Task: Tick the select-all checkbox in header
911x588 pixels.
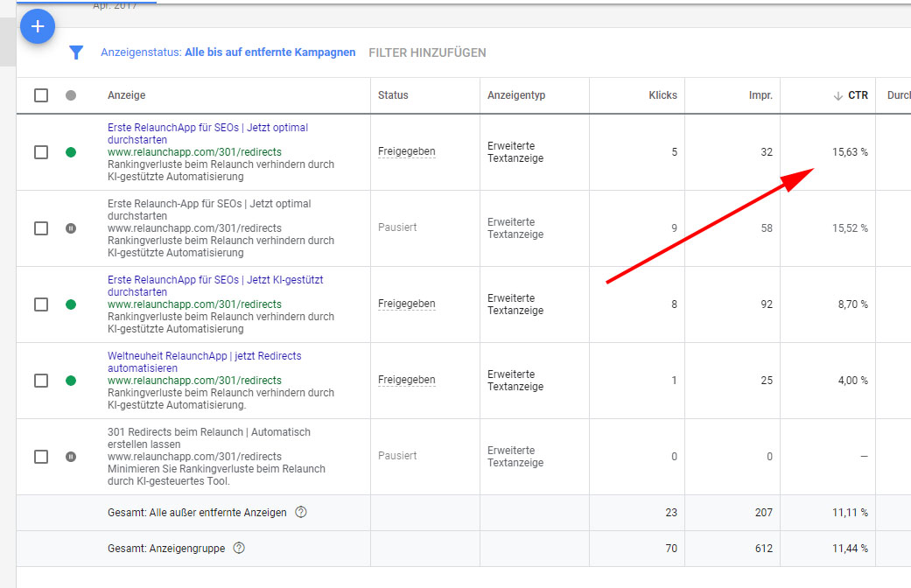Action: (x=41, y=95)
